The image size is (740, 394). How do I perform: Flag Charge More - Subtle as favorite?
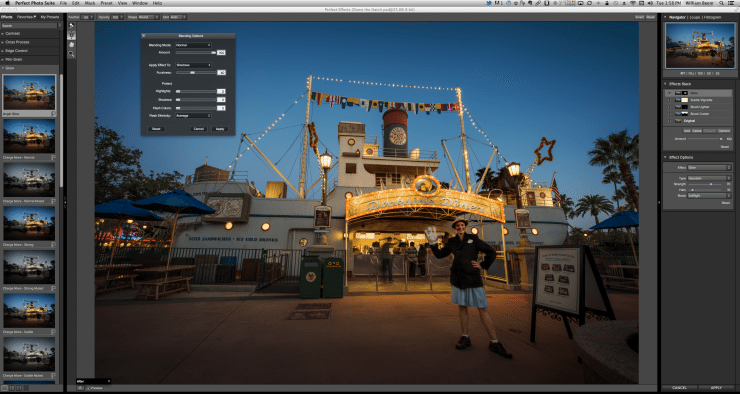click(53, 332)
